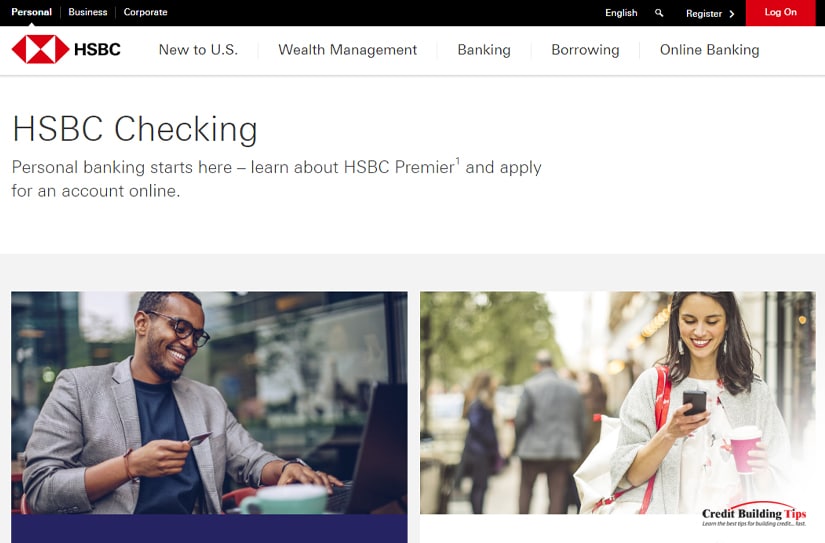Open the Banking menu

click(x=484, y=50)
